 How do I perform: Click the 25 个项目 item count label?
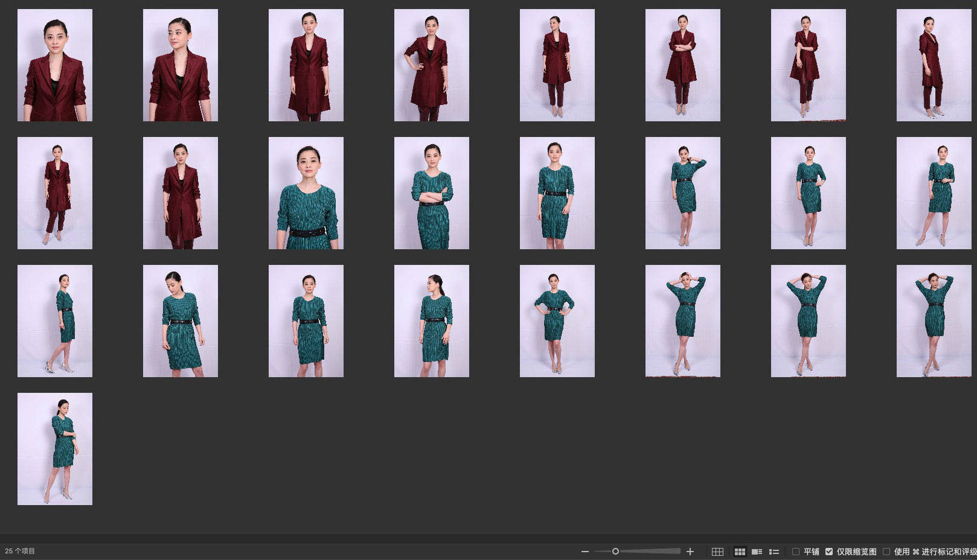(20, 551)
